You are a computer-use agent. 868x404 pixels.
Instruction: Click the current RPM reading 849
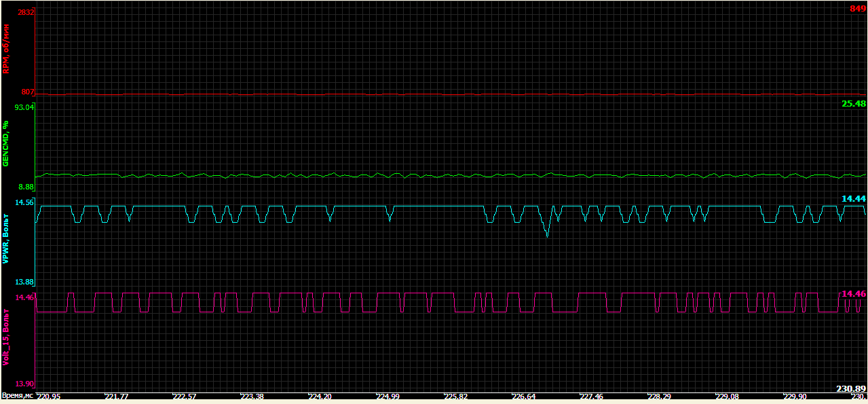[857, 8]
